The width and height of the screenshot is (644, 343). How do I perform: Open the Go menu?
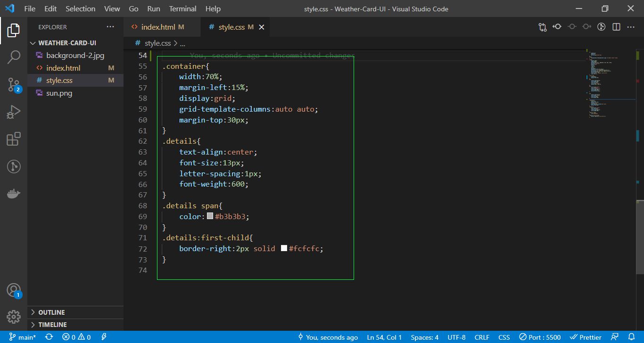133,8
